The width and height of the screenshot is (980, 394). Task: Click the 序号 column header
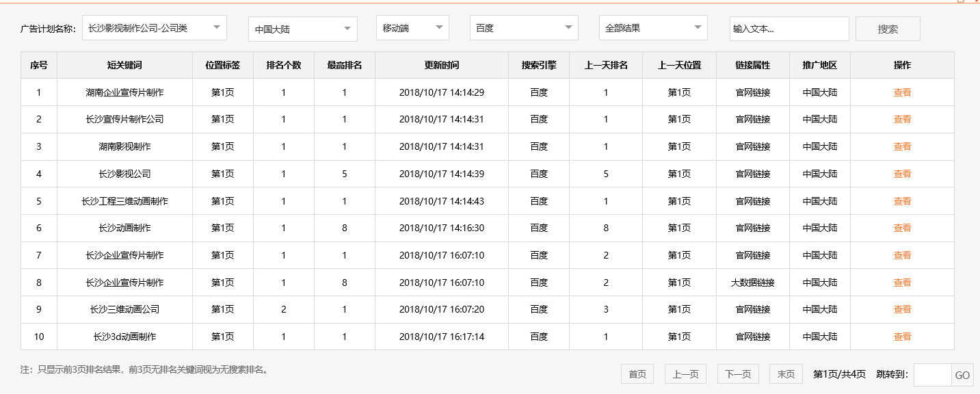coord(39,65)
